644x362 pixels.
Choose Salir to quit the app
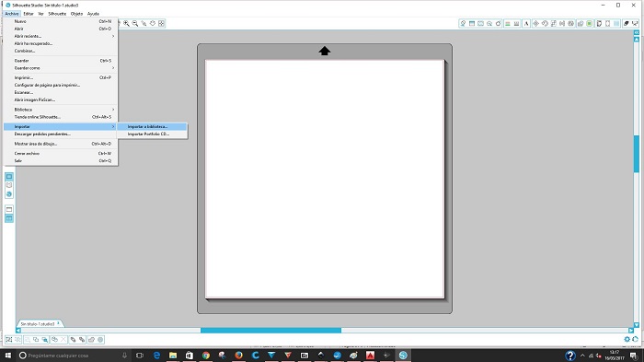coord(61,161)
